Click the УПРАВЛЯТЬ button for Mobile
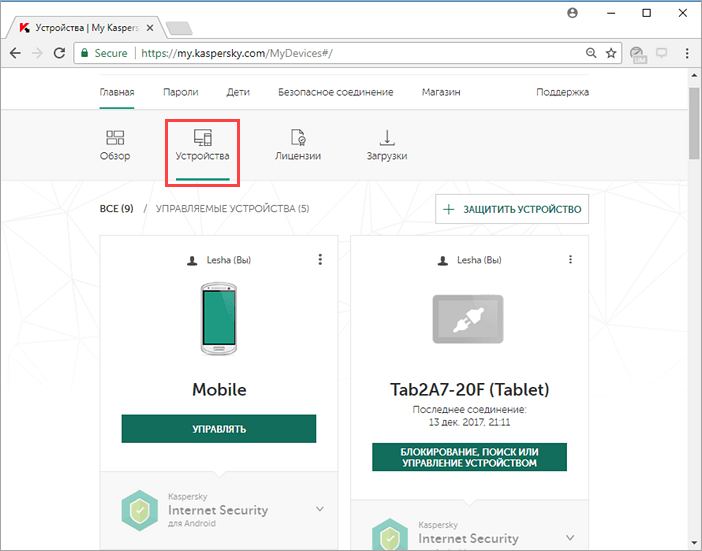The height and width of the screenshot is (551, 702). click(x=219, y=429)
